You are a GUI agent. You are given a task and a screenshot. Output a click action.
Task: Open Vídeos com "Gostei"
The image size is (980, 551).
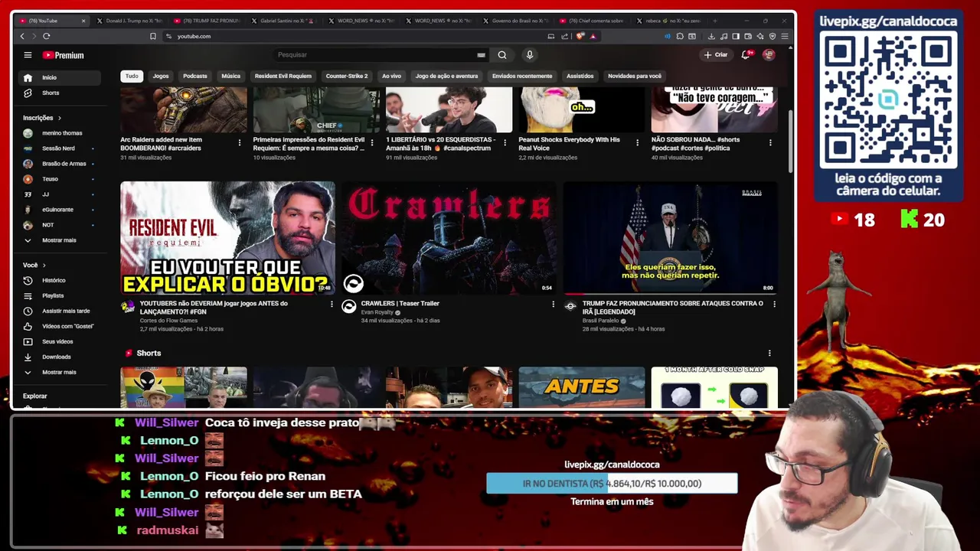[x=60, y=326]
